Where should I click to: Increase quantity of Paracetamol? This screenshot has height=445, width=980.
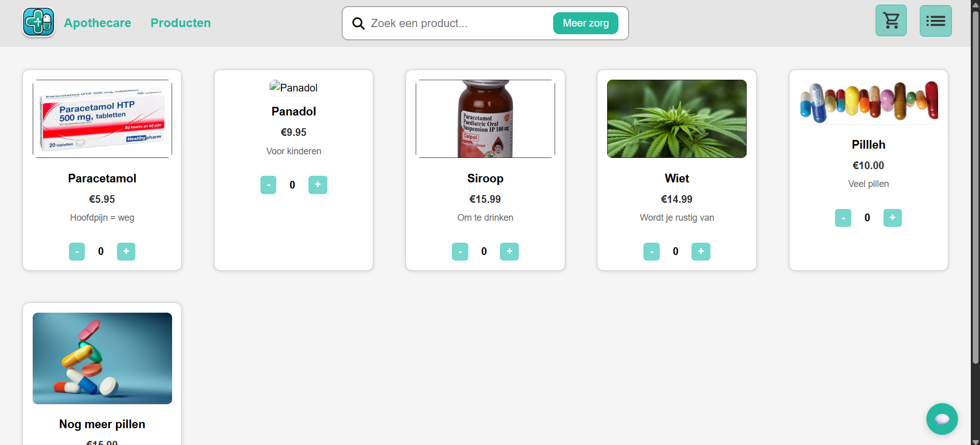pos(126,251)
